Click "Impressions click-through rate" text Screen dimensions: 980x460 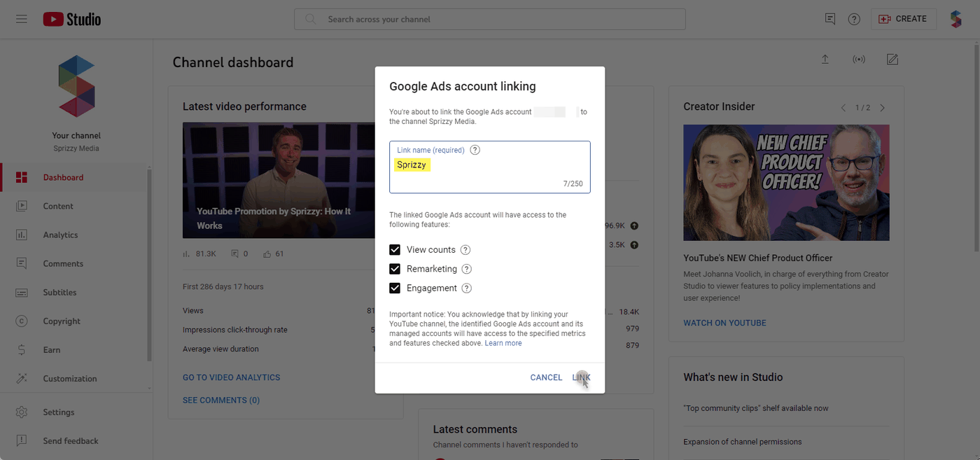tap(235, 330)
